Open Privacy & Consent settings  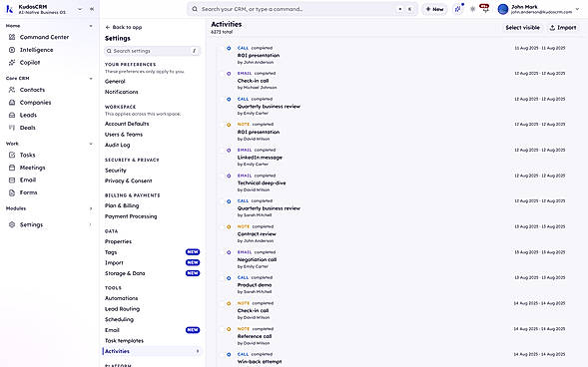[128, 181]
